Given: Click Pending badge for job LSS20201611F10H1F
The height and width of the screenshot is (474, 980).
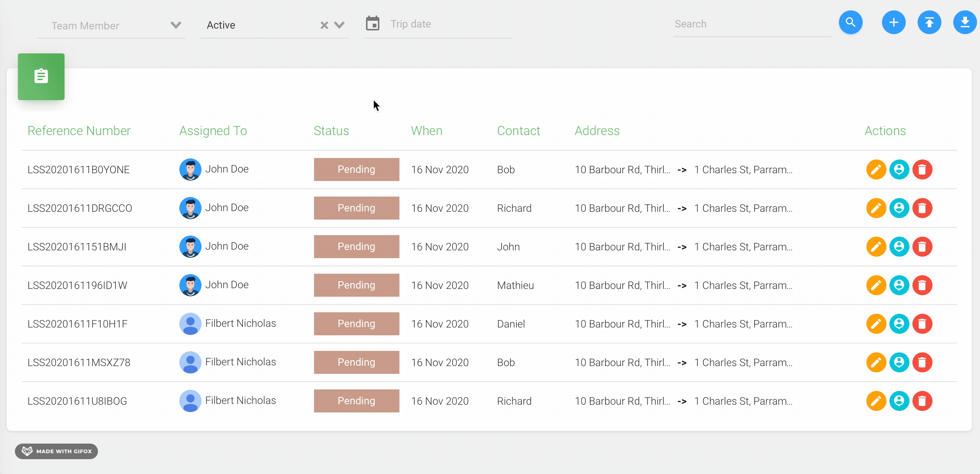Looking at the screenshot, I should 356,324.
